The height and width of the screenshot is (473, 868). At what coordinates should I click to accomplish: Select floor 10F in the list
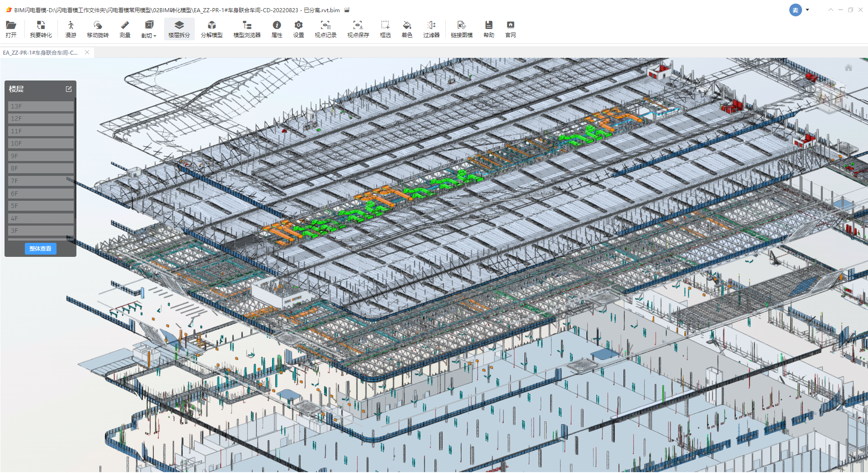click(41, 143)
